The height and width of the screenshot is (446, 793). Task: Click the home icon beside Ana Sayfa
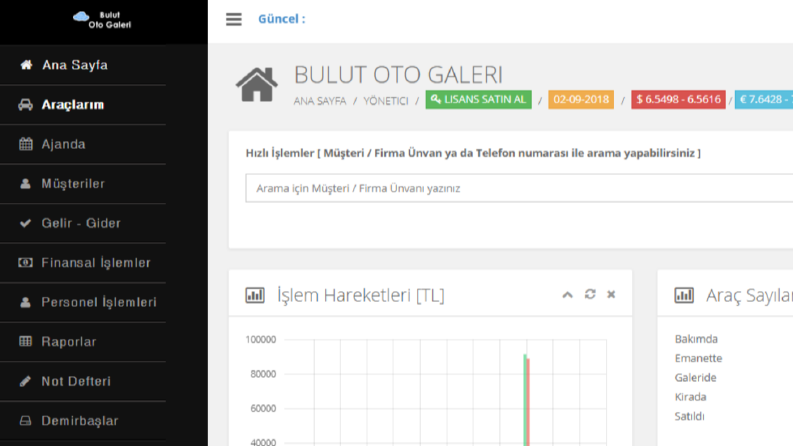[x=26, y=65]
